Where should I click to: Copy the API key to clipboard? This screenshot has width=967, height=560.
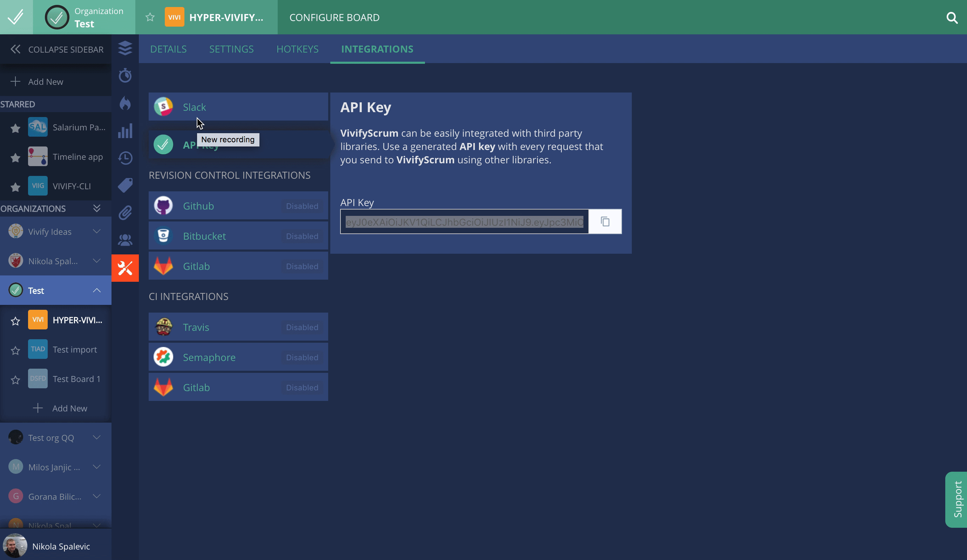(605, 222)
